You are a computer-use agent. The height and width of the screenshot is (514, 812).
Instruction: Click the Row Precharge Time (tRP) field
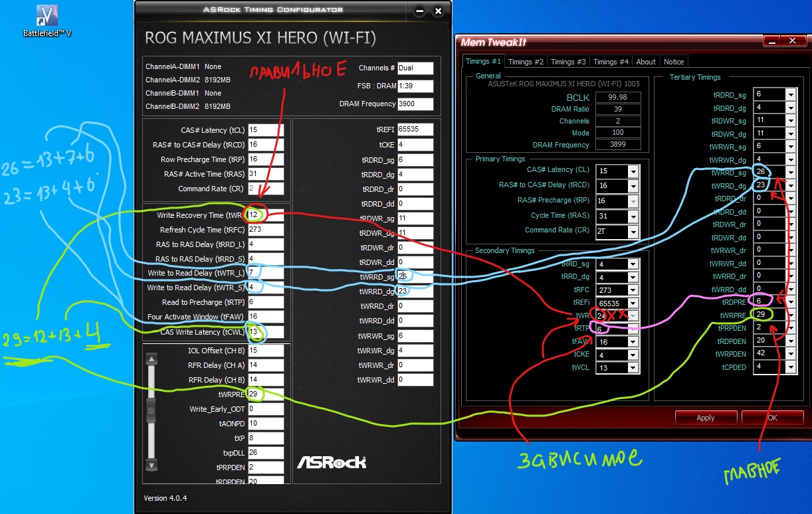point(265,159)
